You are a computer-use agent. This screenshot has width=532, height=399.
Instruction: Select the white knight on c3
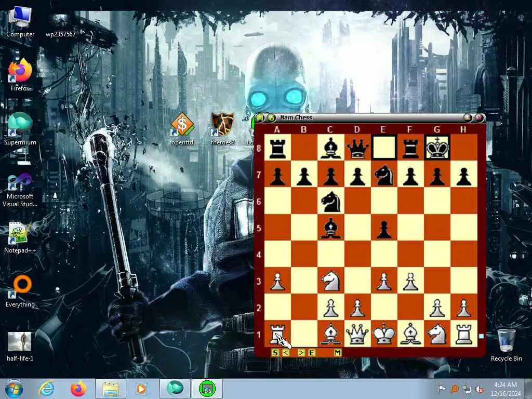click(x=330, y=281)
